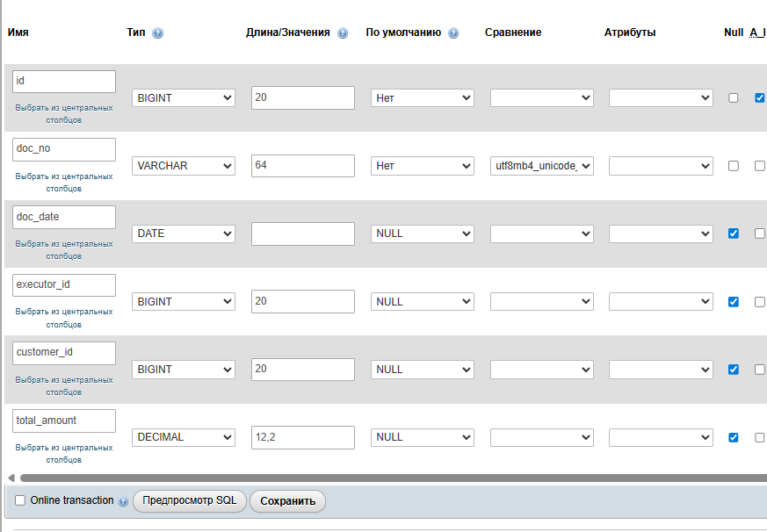This screenshot has width=767, height=532.
Task: Click help icon next to Тип header
Action: click(x=158, y=33)
